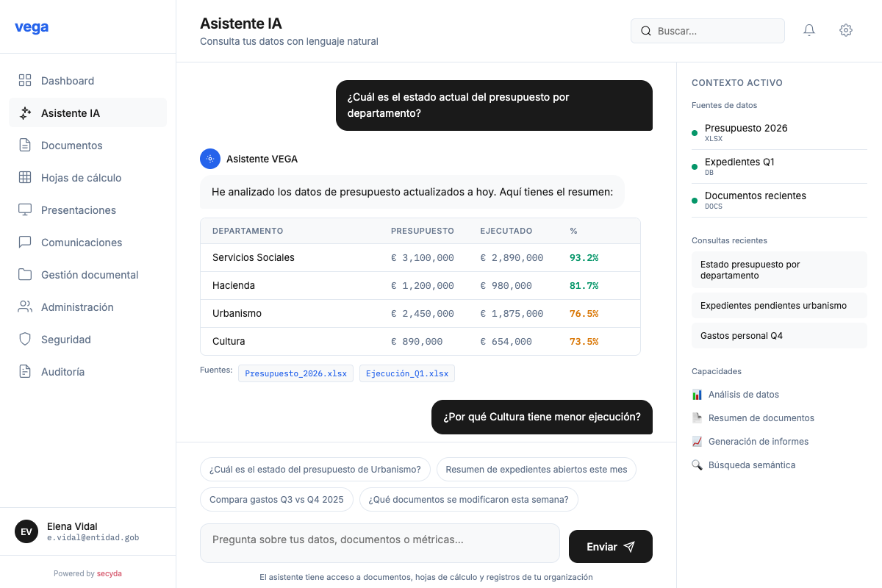
Task: Click the Seguridad shield icon
Action: [x=25, y=340]
